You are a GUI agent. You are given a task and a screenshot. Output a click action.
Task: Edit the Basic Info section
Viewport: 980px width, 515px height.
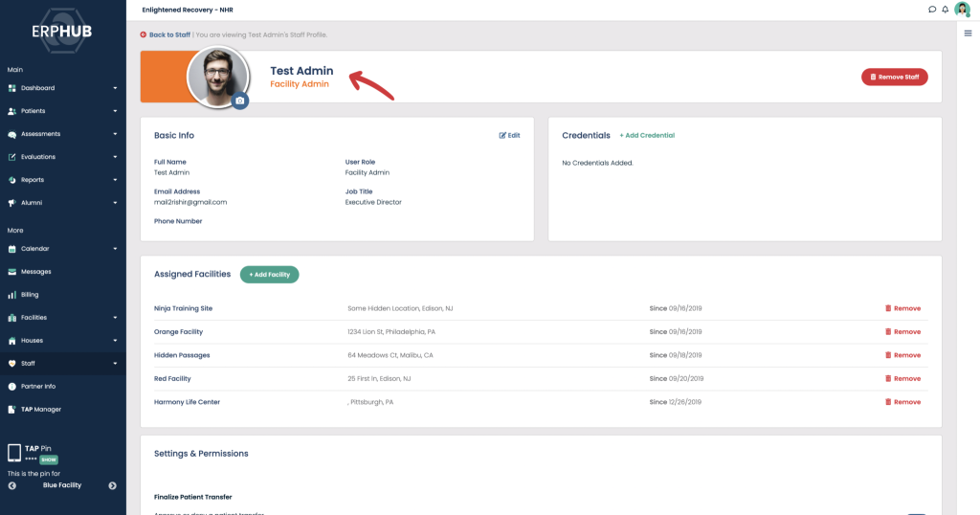509,135
